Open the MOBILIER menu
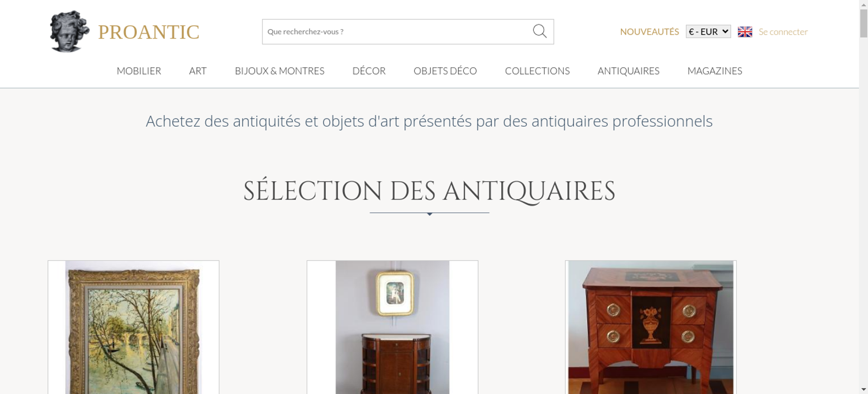The height and width of the screenshot is (394, 868). (139, 71)
